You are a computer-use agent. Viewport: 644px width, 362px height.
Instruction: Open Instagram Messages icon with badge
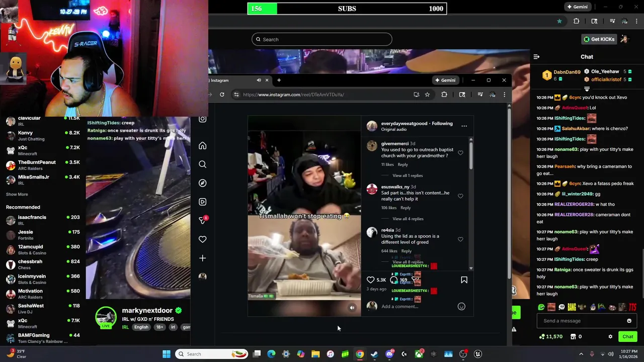[x=202, y=220]
